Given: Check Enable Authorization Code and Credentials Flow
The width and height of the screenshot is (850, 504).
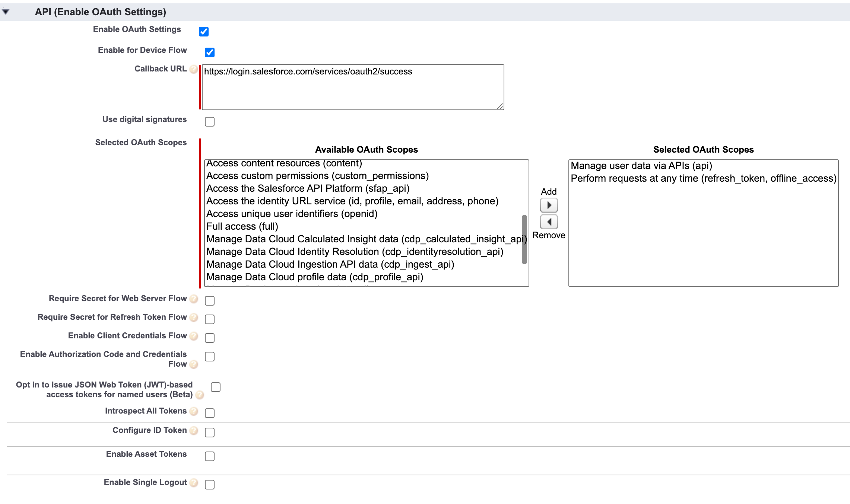Looking at the screenshot, I should point(210,357).
